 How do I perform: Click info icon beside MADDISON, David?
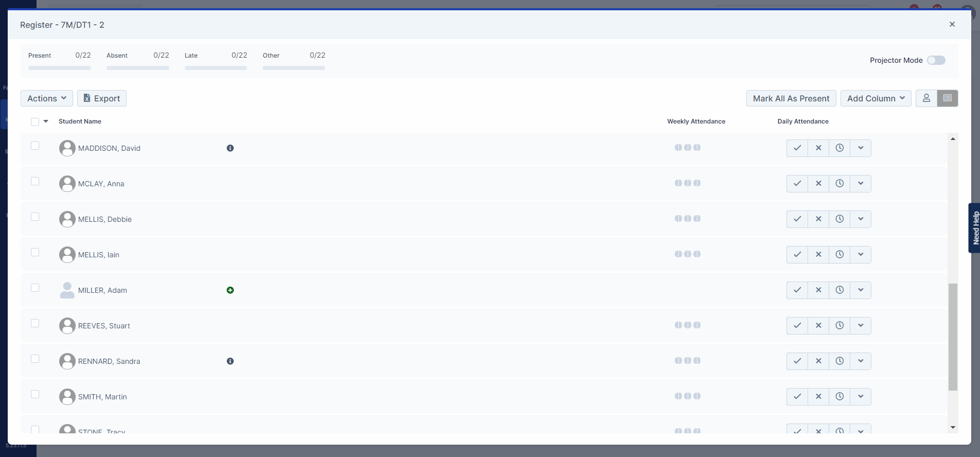(230, 148)
